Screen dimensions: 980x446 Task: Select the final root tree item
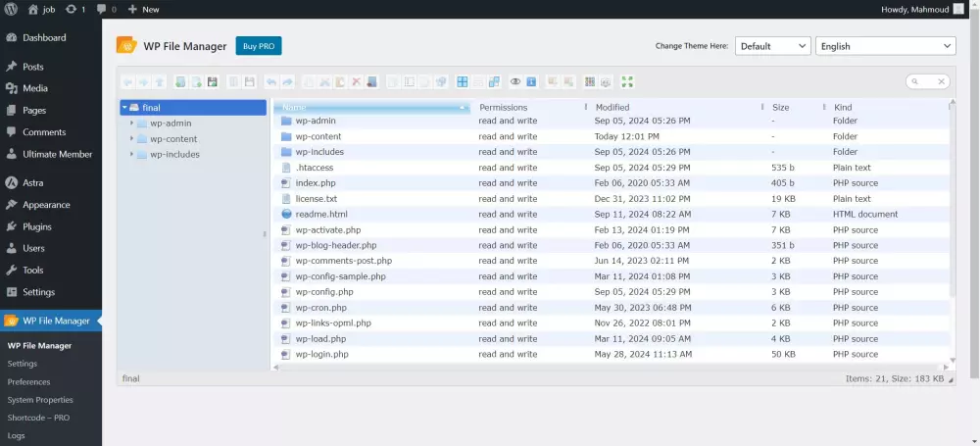coord(193,108)
